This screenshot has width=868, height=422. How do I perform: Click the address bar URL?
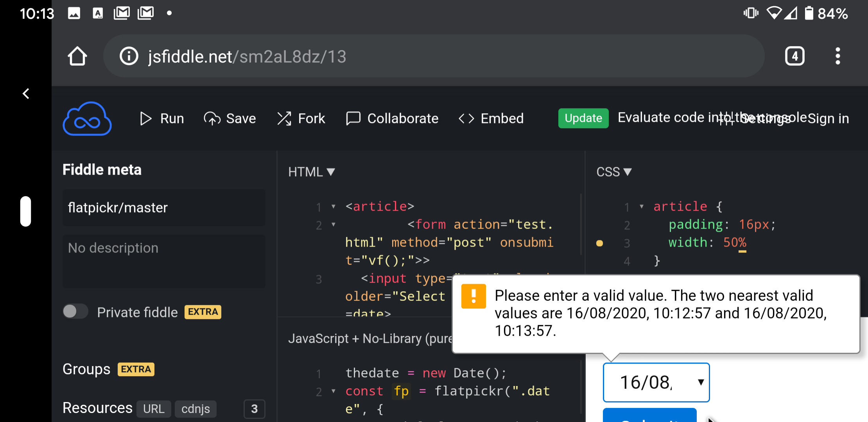[x=247, y=57]
